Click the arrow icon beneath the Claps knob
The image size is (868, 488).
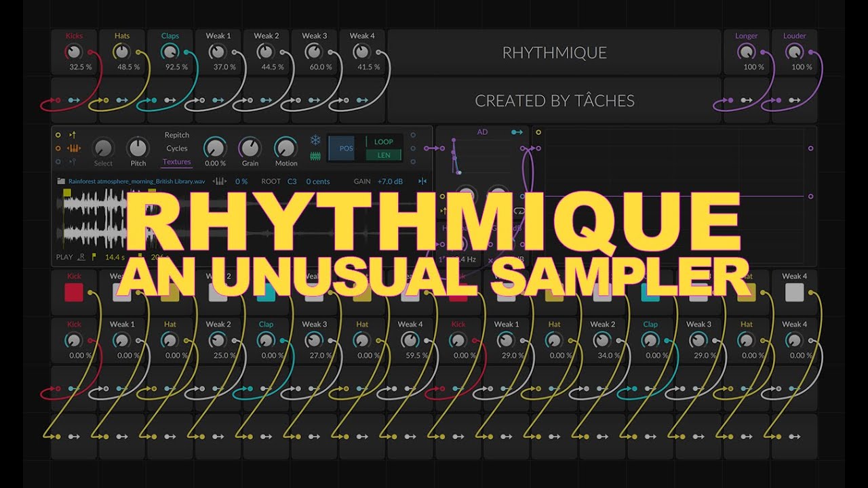(170, 100)
